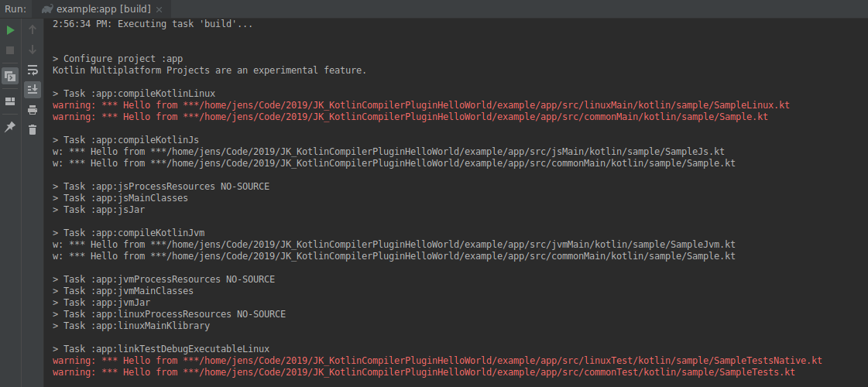Image resolution: width=868 pixels, height=387 pixels.
Task: Enable scroll to end of console output
Action: (x=33, y=89)
